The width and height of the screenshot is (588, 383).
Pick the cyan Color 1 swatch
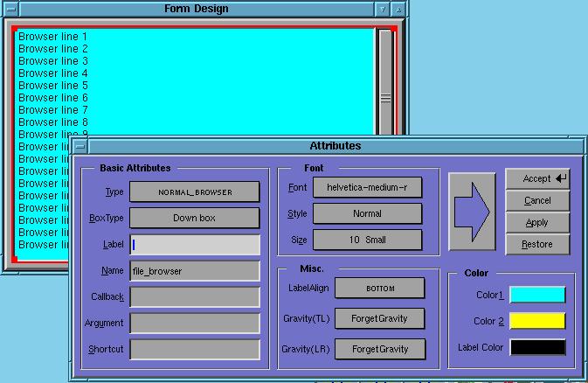click(x=537, y=296)
